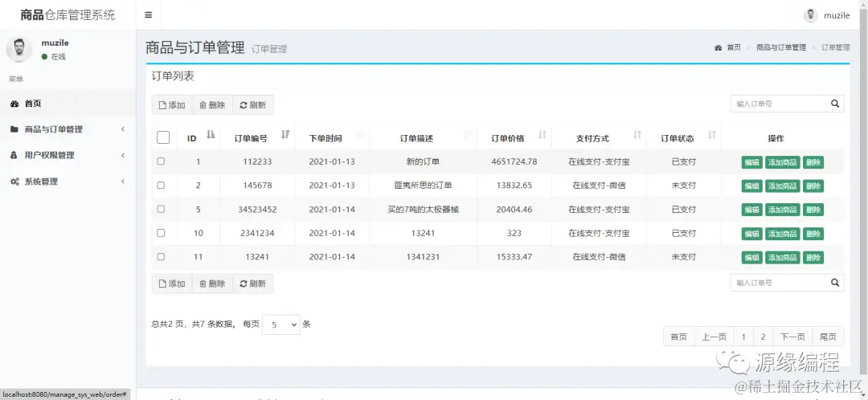Click folder icon beside 商品与订单管理
This screenshot has width=868, height=400.
click(x=14, y=129)
